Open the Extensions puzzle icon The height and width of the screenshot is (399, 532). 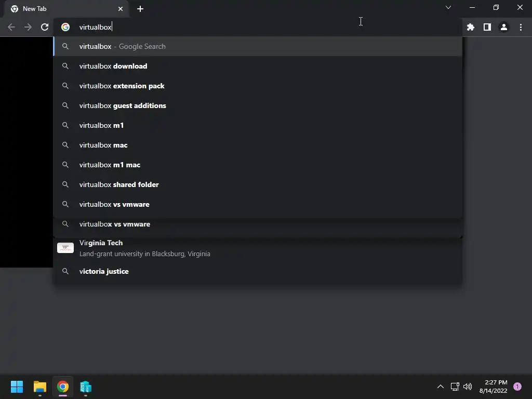[471, 27]
